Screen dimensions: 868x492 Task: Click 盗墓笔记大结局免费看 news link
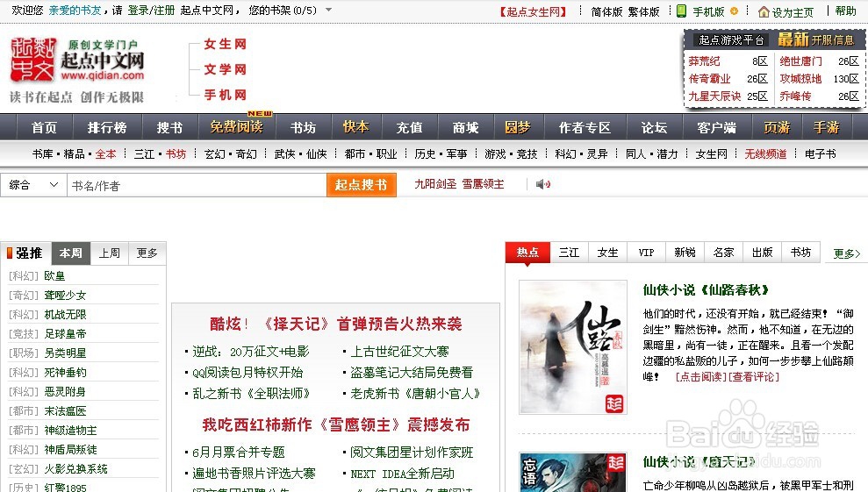tap(412, 373)
